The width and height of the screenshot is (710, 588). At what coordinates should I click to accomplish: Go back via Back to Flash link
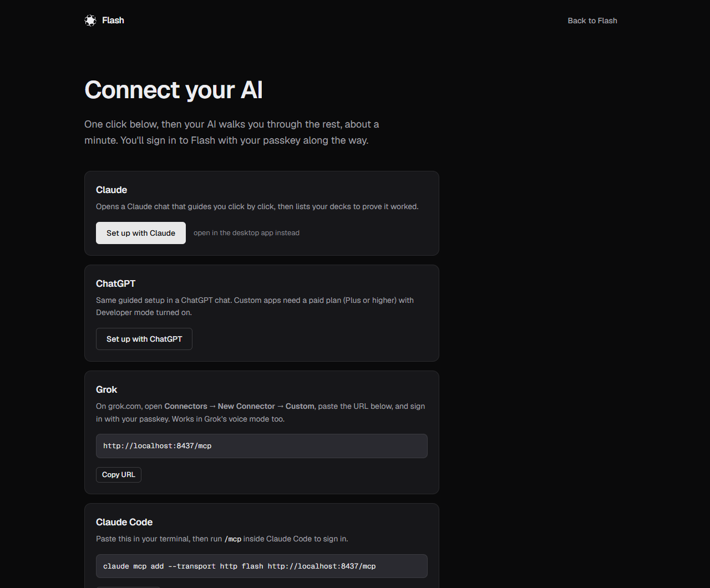click(592, 21)
